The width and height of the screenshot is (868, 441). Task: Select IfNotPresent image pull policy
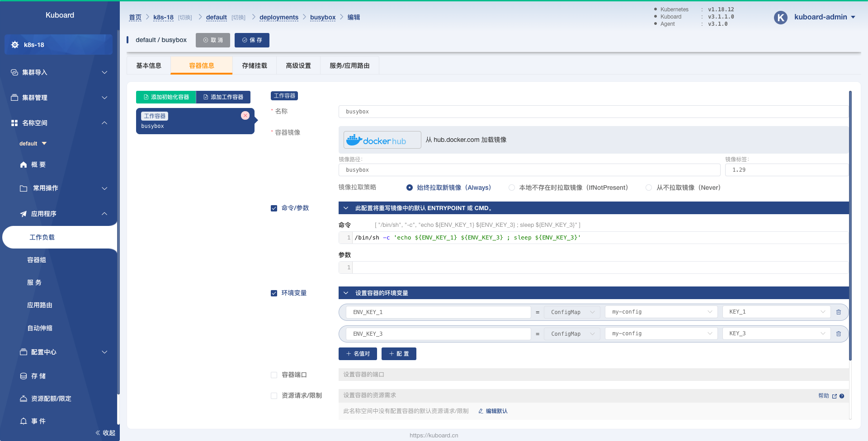point(512,188)
